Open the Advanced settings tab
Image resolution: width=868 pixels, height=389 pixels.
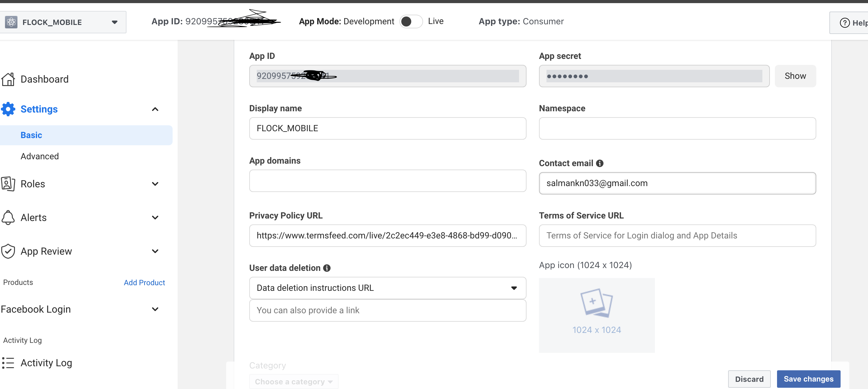(x=40, y=156)
